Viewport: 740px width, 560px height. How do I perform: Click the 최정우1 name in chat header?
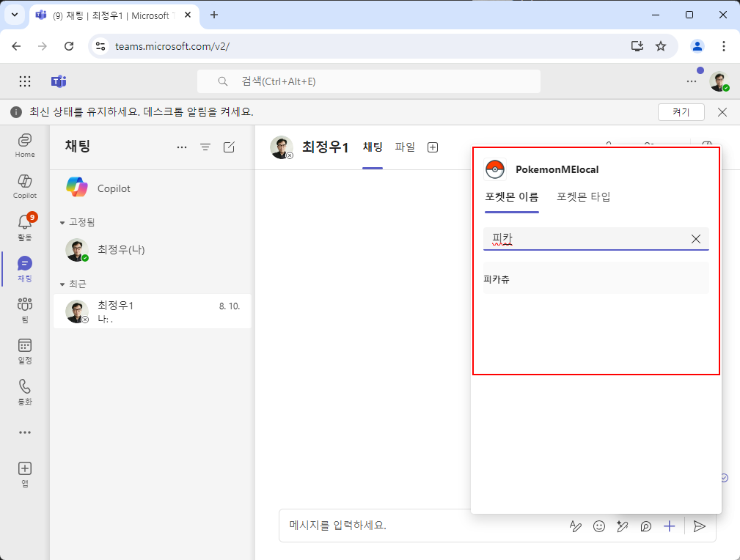click(x=325, y=147)
